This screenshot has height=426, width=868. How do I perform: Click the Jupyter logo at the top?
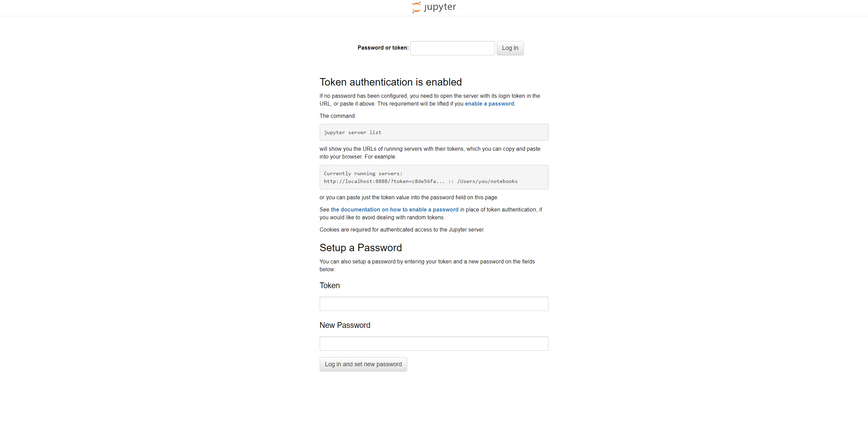click(434, 7)
